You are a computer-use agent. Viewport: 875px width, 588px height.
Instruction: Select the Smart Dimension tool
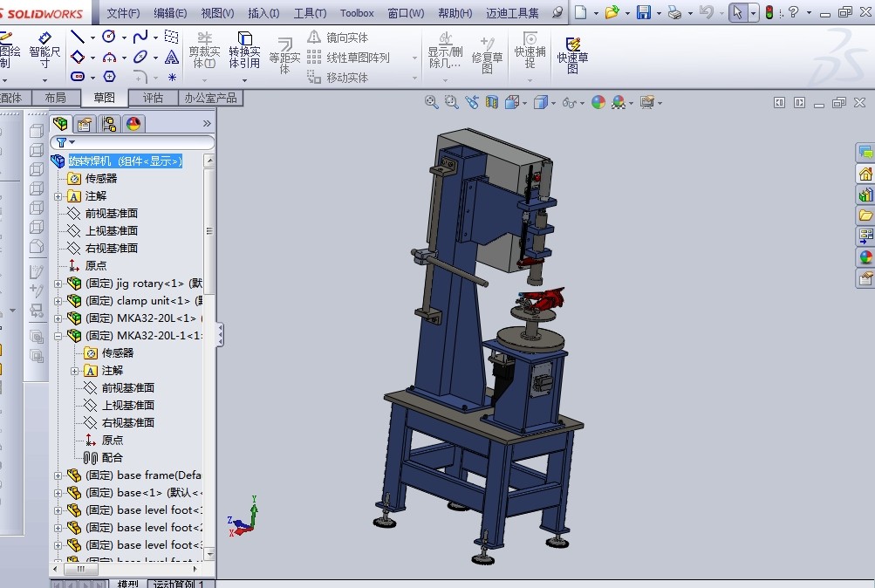pos(44,50)
